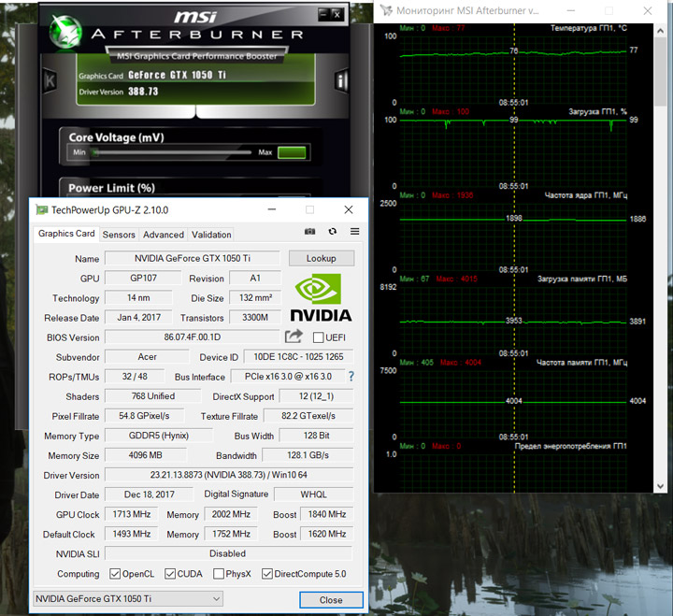Image resolution: width=673 pixels, height=616 pixels.
Task: Click the Core Voltage slider track
Action: click(x=172, y=152)
